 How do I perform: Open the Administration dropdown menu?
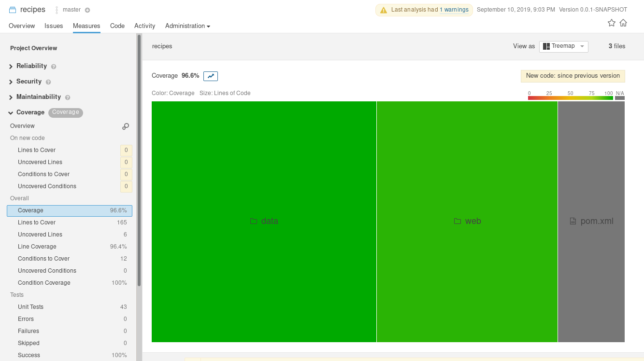point(187,26)
